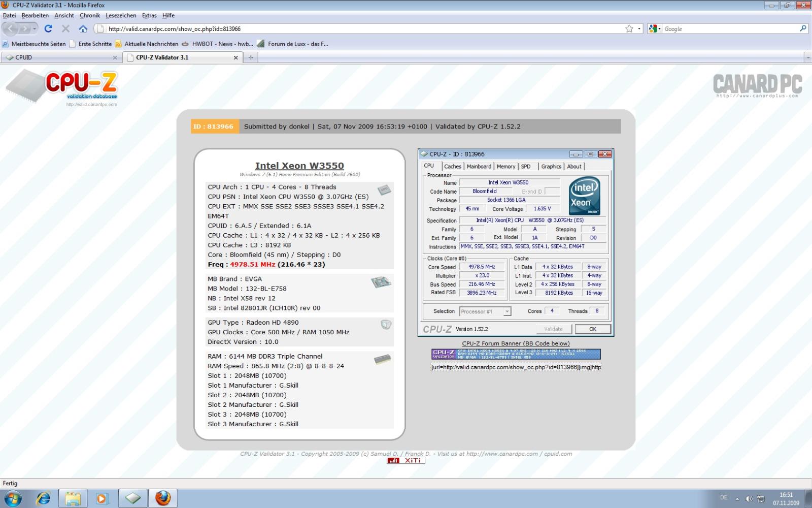Viewport: 812px width, 508px height.
Task: Open the list all tabs dropdown
Action: [807, 57]
